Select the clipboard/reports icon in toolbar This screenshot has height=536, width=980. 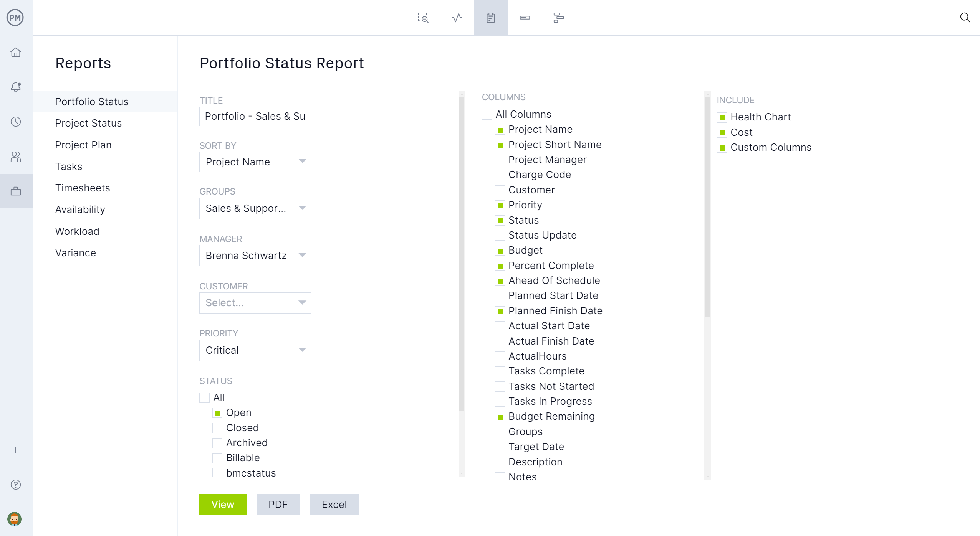coord(491,18)
